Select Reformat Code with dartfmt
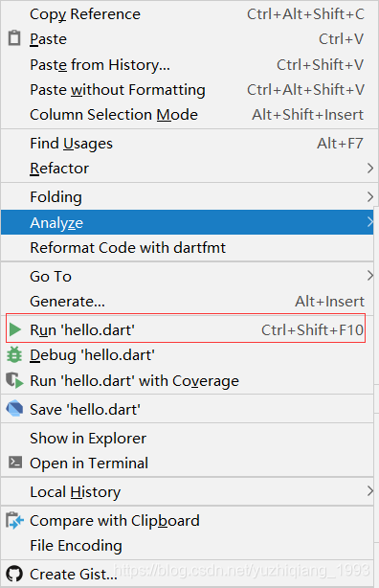 tap(187, 247)
